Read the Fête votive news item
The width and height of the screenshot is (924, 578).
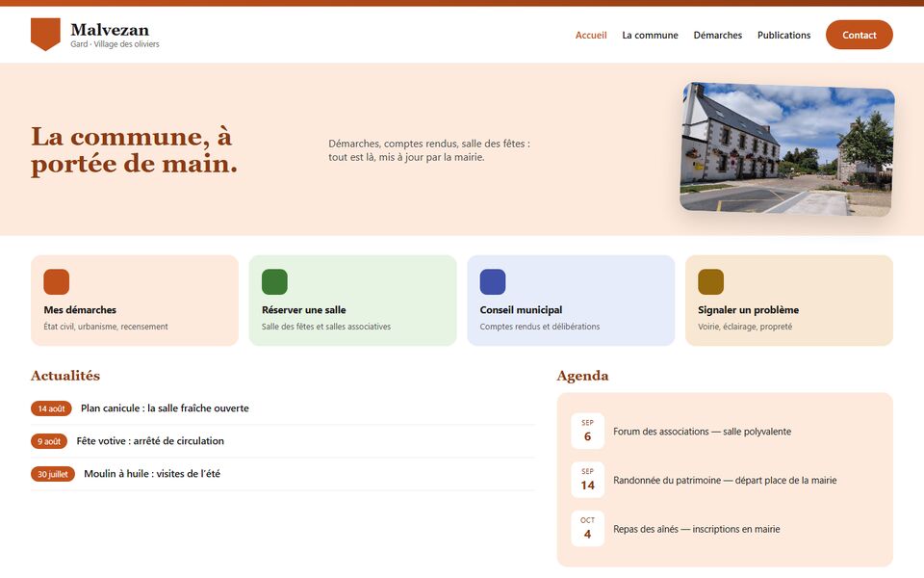pos(150,440)
